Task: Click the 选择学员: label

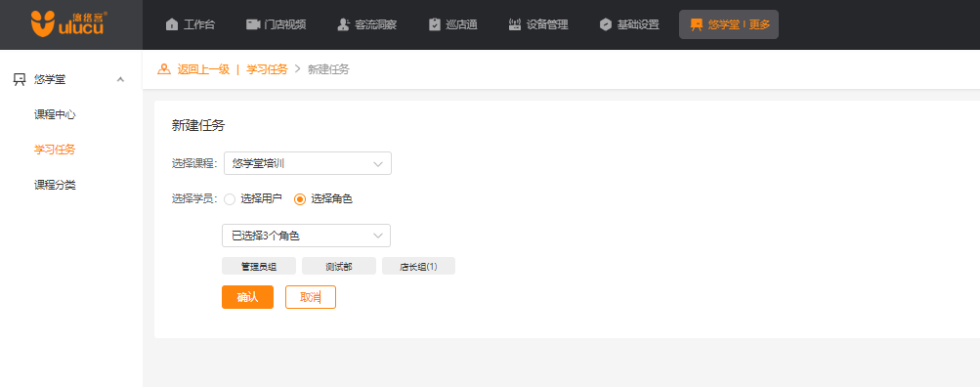Action: (x=194, y=199)
